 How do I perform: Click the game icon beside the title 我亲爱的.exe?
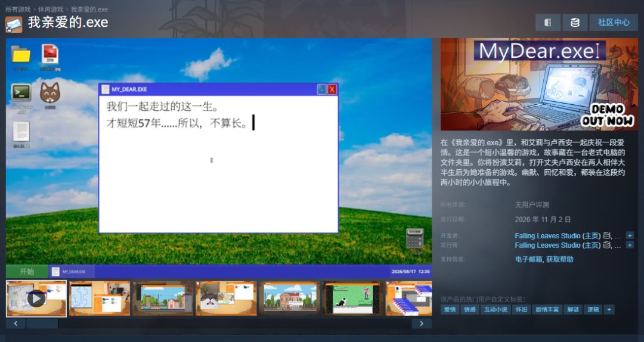[14, 24]
